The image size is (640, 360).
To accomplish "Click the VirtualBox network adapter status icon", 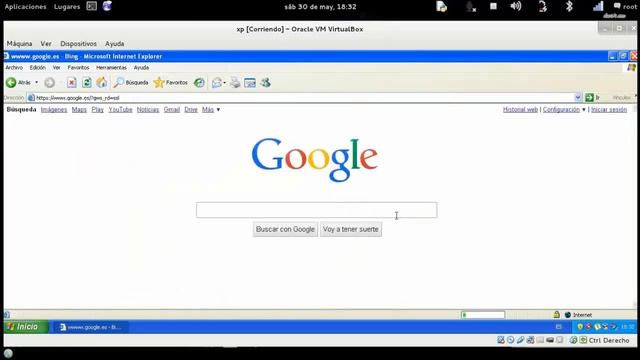I will tap(530, 340).
